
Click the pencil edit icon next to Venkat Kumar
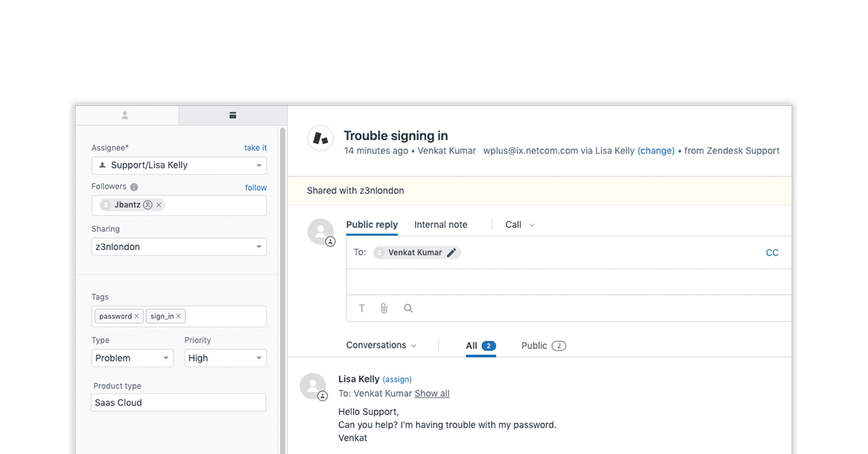point(451,253)
